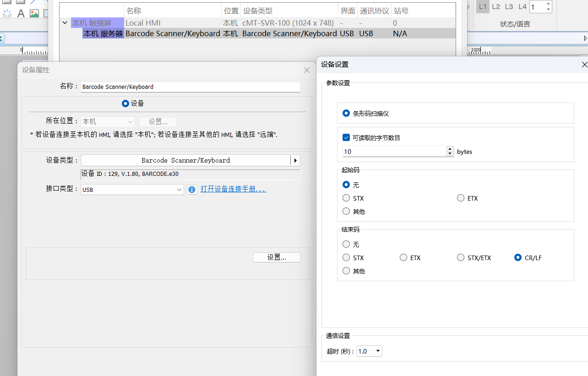
Task: Increase the bytes count spinner
Action: (x=450, y=149)
